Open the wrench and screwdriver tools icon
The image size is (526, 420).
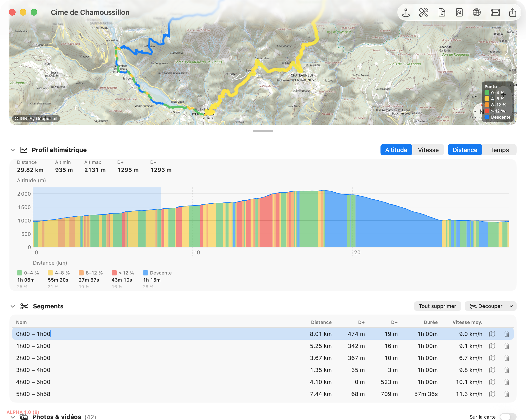click(x=424, y=12)
